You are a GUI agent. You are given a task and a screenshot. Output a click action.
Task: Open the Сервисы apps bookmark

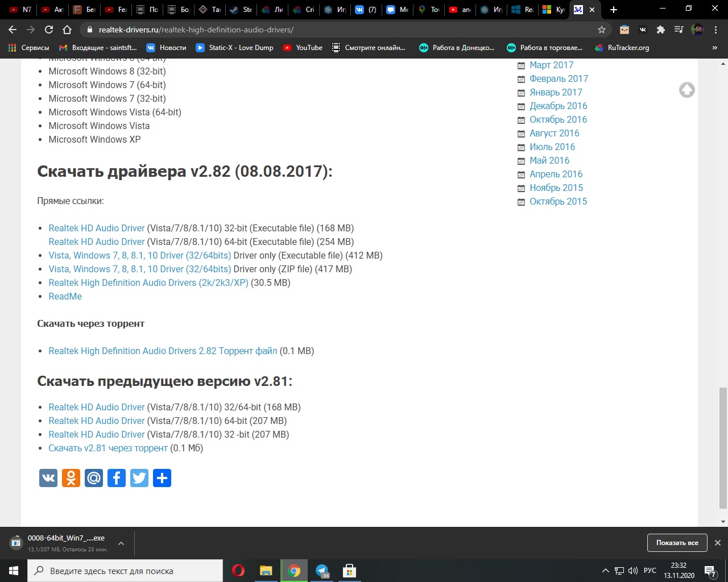point(28,48)
